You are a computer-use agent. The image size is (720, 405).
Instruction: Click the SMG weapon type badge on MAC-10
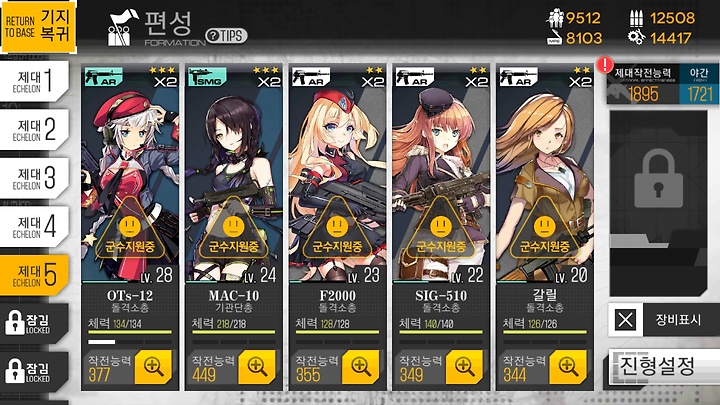(207, 77)
